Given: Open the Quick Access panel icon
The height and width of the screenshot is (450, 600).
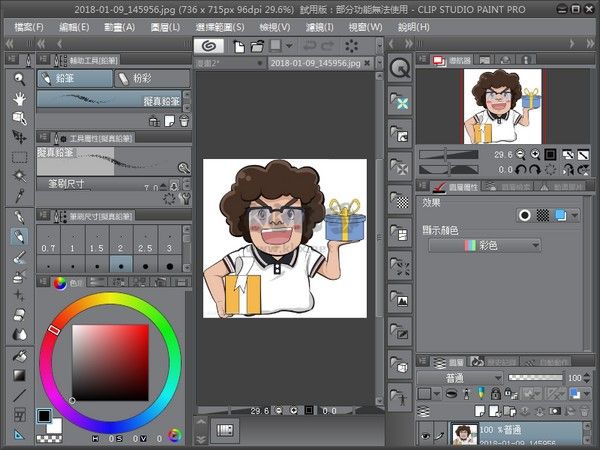Looking at the screenshot, I should pos(400,69).
